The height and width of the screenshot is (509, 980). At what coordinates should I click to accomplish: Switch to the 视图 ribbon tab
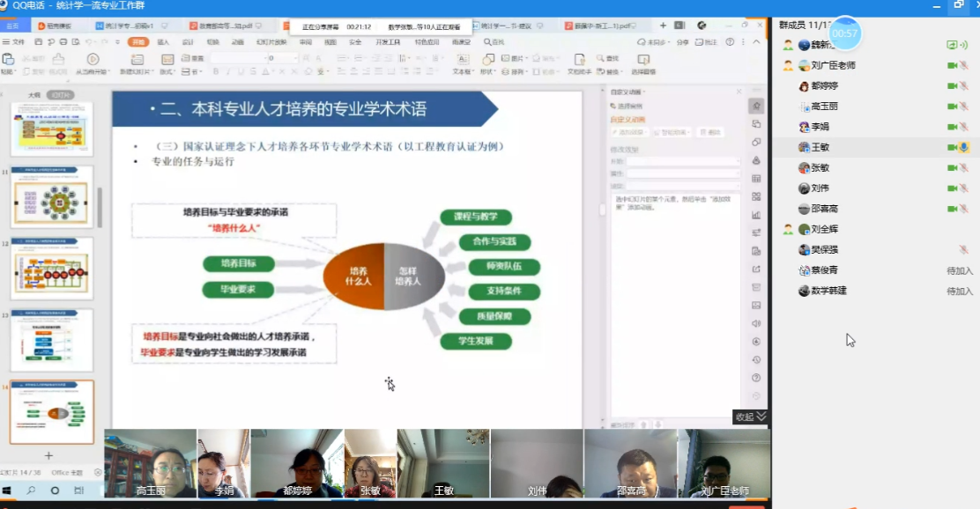[x=330, y=41]
